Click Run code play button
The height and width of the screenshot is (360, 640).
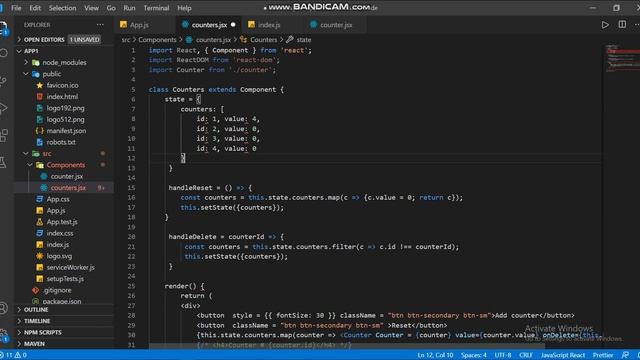tap(605, 25)
